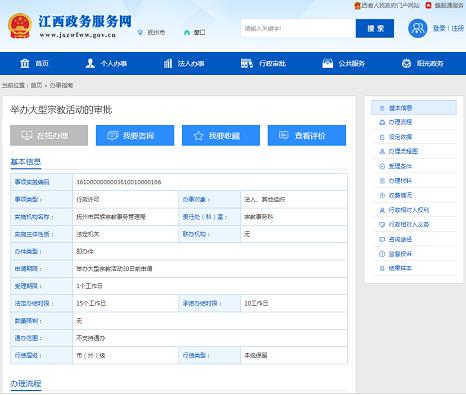Click in the keyword search input field

(298, 28)
